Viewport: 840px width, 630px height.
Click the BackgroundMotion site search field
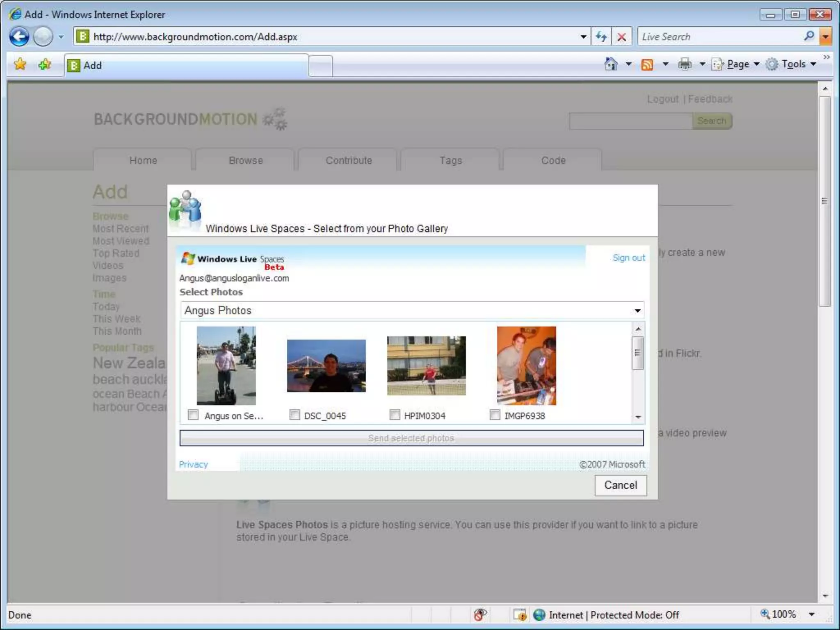pyautogui.click(x=631, y=121)
